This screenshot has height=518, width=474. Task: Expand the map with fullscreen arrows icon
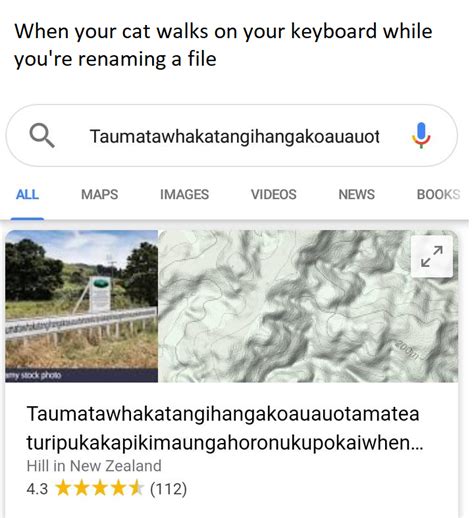pyautogui.click(x=432, y=256)
